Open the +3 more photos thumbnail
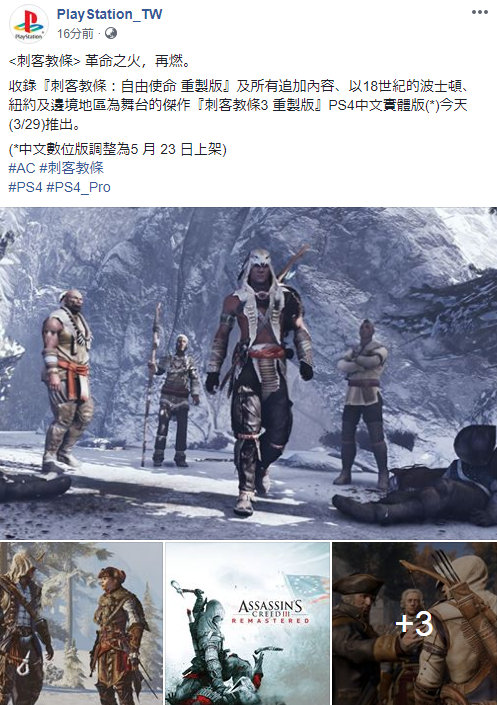This screenshot has width=497, height=705. click(x=415, y=624)
